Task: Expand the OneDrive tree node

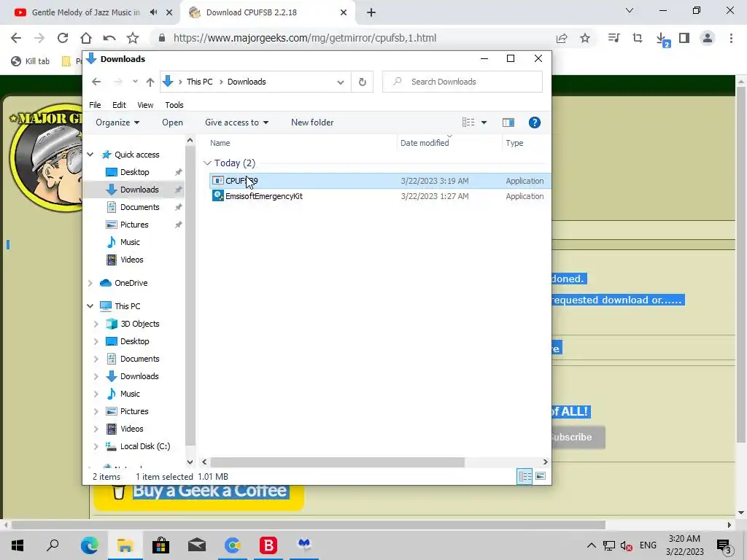Action: pyautogui.click(x=90, y=283)
